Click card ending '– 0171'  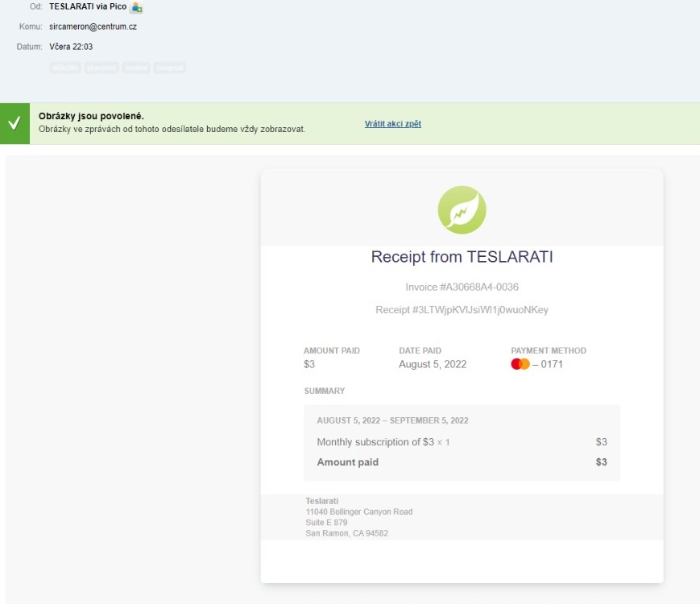click(x=547, y=364)
